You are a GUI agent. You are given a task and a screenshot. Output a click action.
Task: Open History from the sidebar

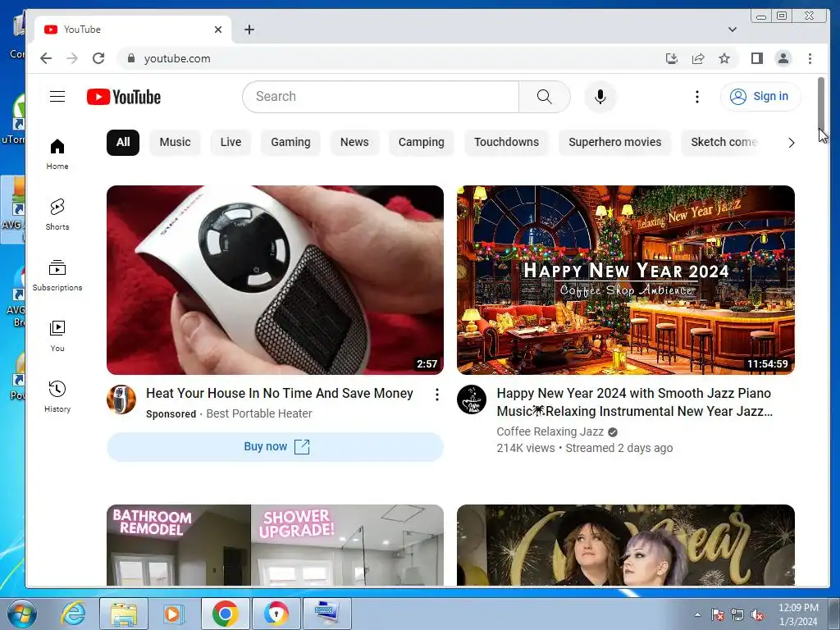[57, 397]
